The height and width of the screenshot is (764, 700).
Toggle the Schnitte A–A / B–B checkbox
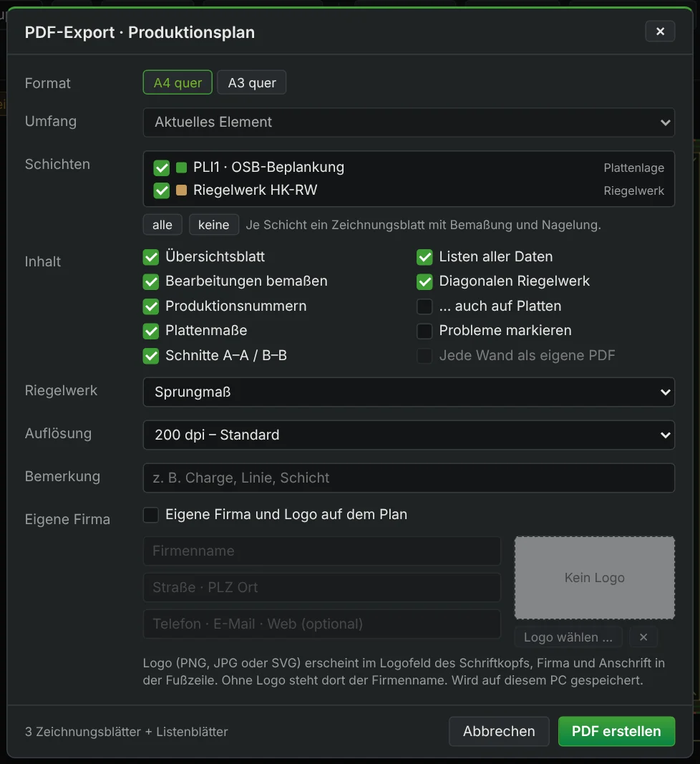coord(151,356)
